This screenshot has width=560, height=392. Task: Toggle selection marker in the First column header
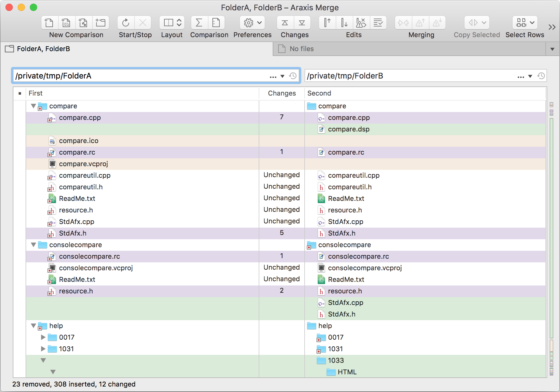point(19,93)
